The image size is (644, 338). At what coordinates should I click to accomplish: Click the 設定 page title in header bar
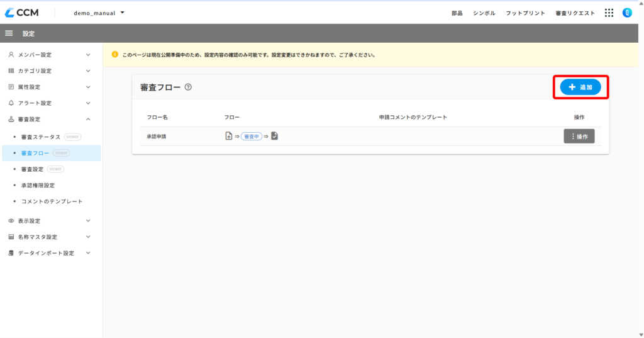coord(28,34)
